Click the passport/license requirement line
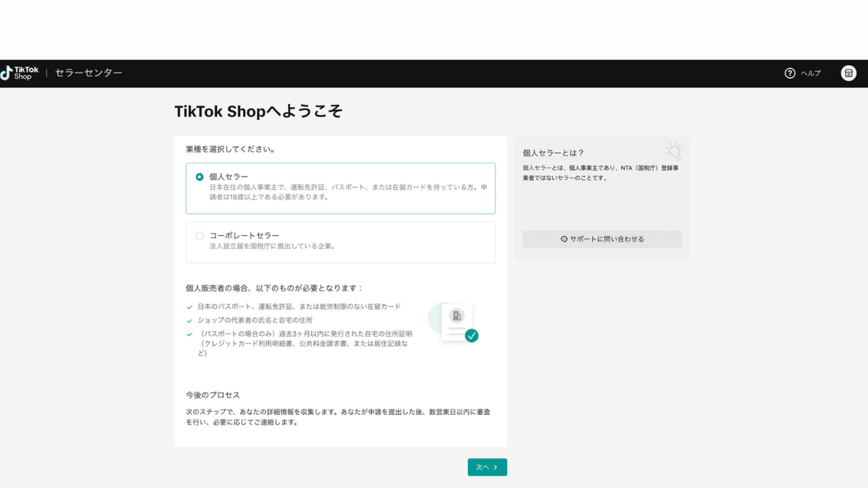 click(x=299, y=307)
